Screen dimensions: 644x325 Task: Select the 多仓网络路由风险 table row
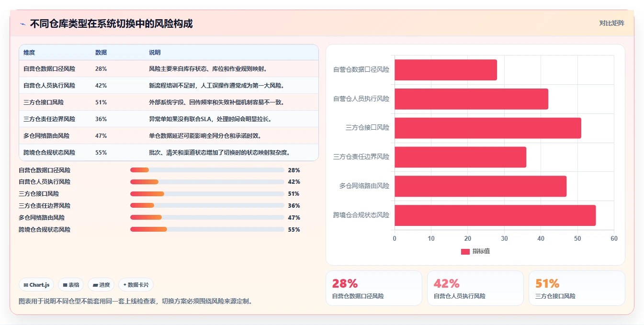point(169,136)
